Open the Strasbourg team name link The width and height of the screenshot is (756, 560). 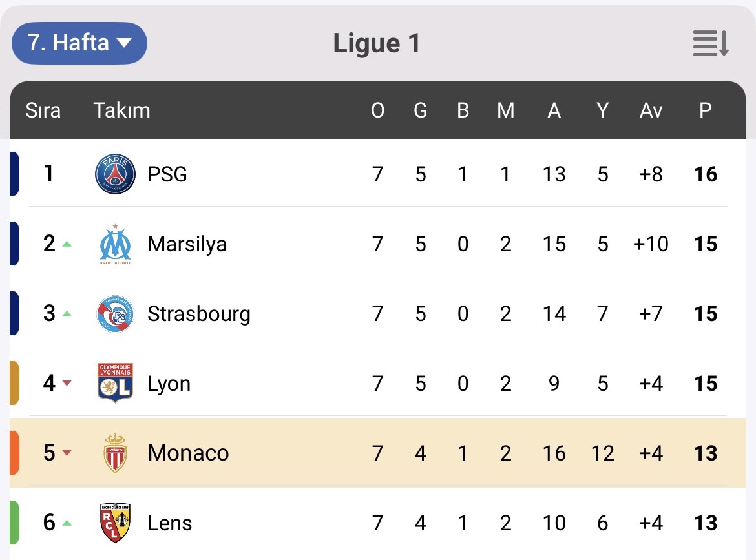(x=198, y=314)
